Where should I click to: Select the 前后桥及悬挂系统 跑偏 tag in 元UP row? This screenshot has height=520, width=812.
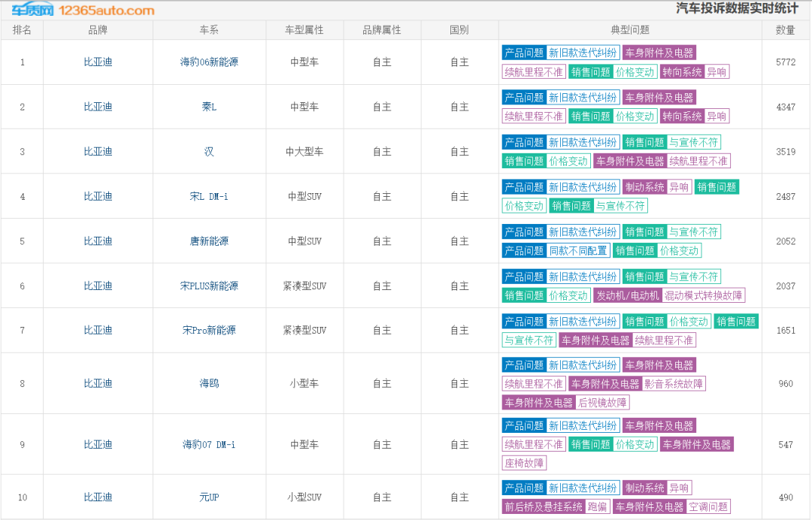coord(556,506)
